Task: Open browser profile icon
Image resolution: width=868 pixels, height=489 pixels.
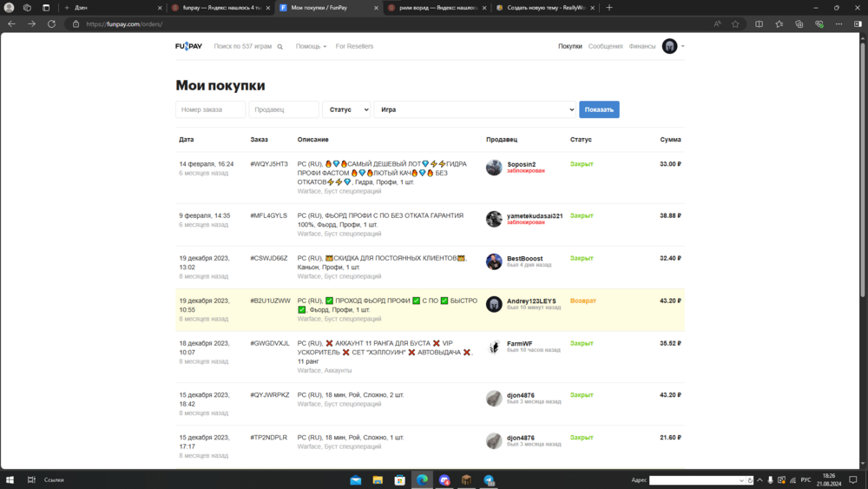Action: pos(9,8)
